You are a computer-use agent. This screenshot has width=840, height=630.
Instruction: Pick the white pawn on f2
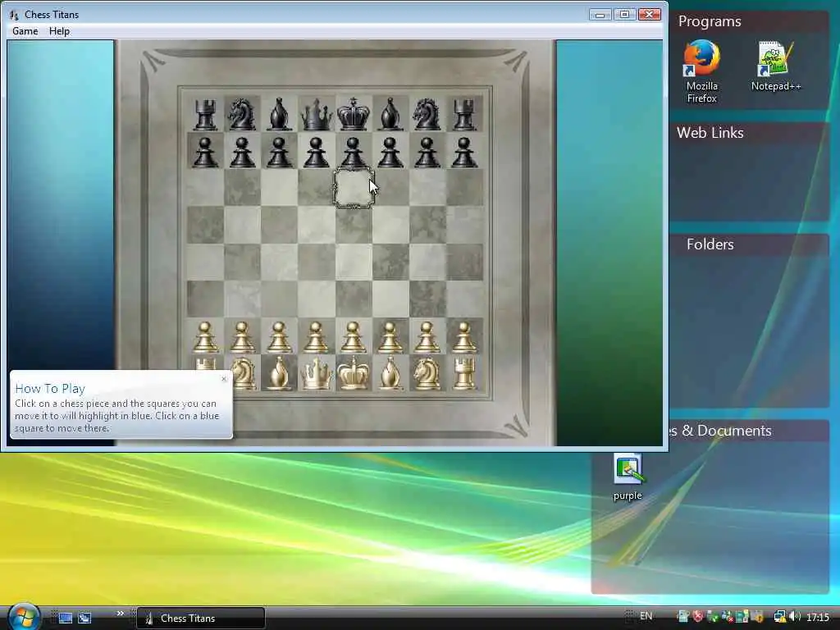click(x=390, y=337)
